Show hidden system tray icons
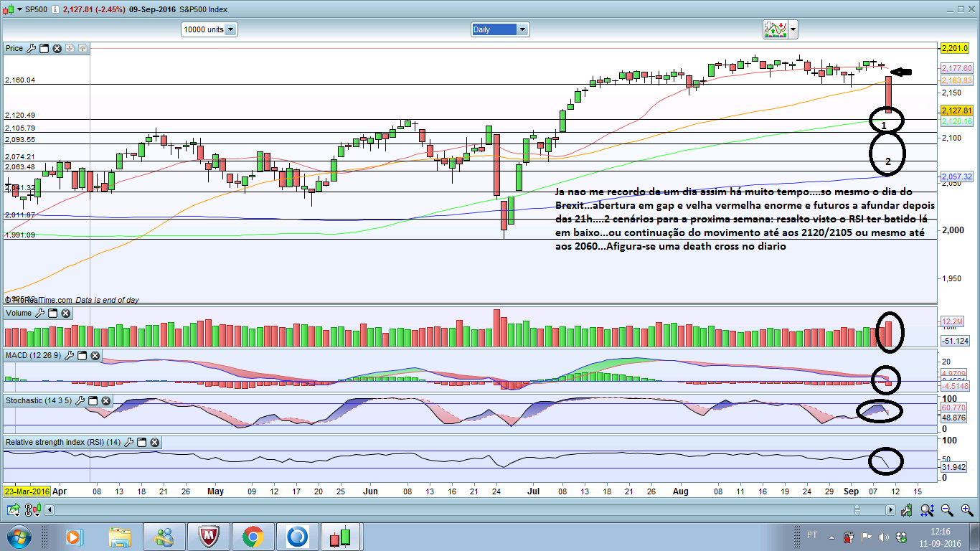Screen dimensions: 980x551 coord(832,537)
